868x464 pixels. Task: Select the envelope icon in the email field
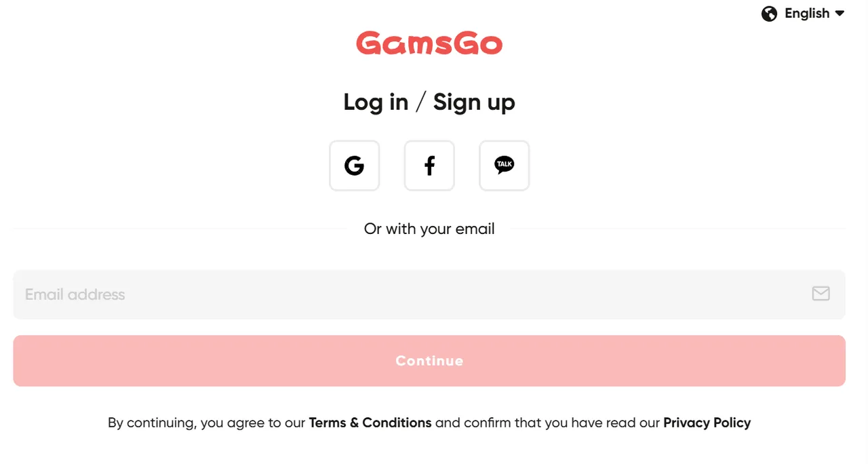click(x=821, y=294)
